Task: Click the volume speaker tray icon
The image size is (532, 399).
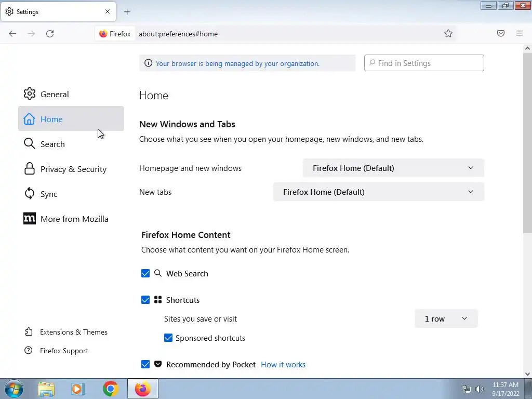Action: click(x=479, y=389)
